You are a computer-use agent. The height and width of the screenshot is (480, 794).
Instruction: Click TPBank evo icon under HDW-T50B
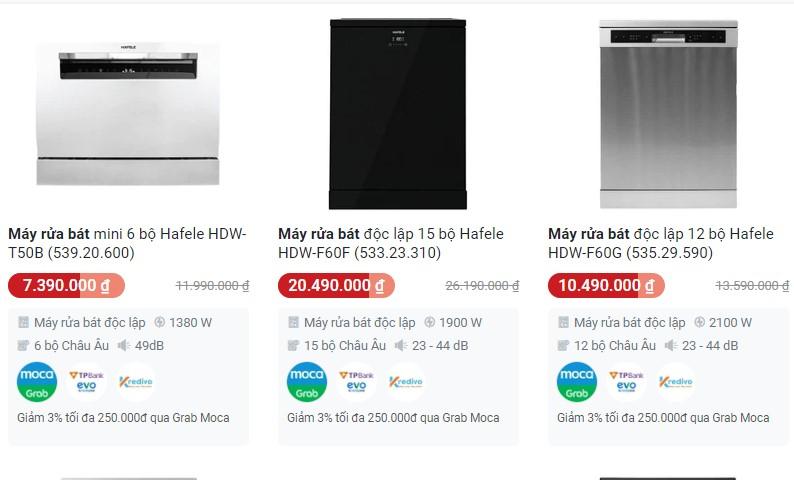(x=86, y=383)
